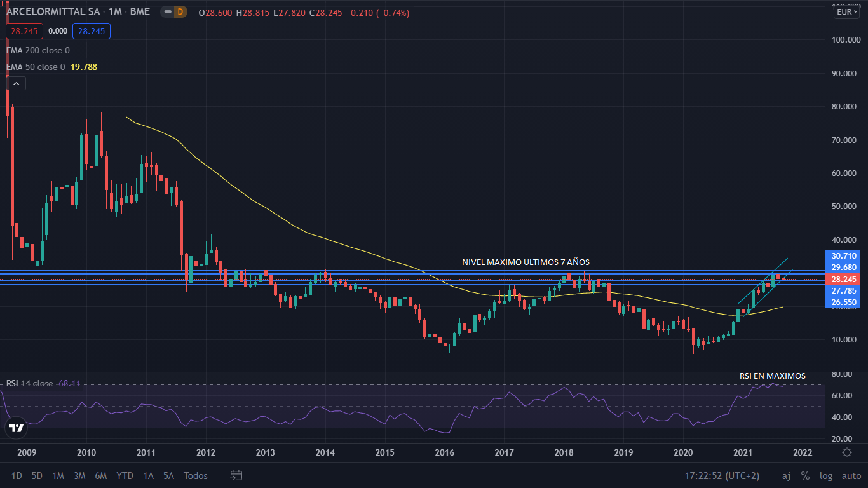The image size is (868, 488).
Task: Toggle the 'aj' adjusted data option
Action: (786, 475)
